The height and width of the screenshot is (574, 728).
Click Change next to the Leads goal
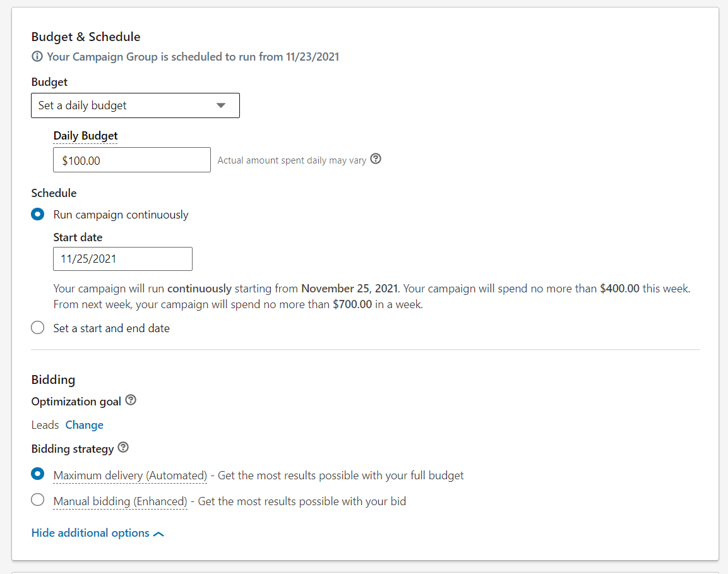84,425
